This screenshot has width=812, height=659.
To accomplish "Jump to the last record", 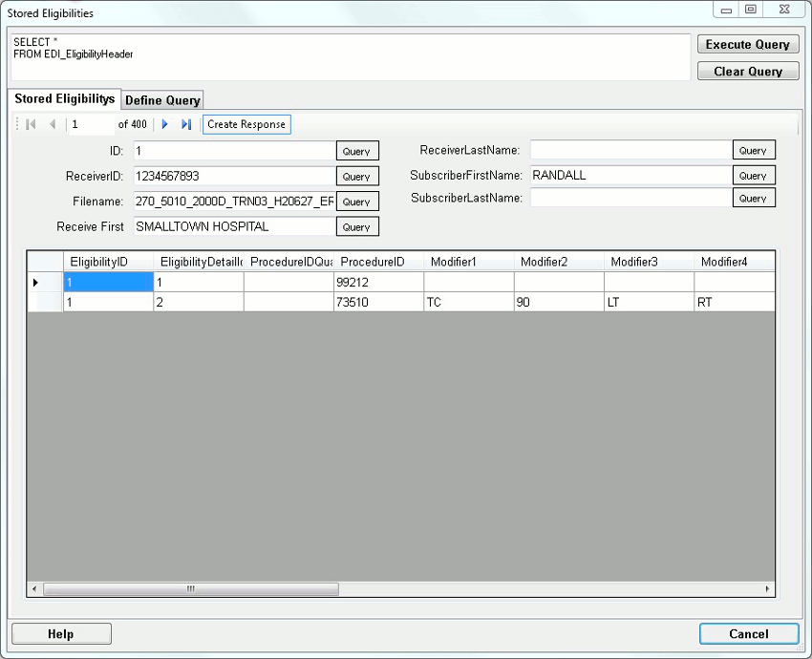I will [x=184, y=124].
